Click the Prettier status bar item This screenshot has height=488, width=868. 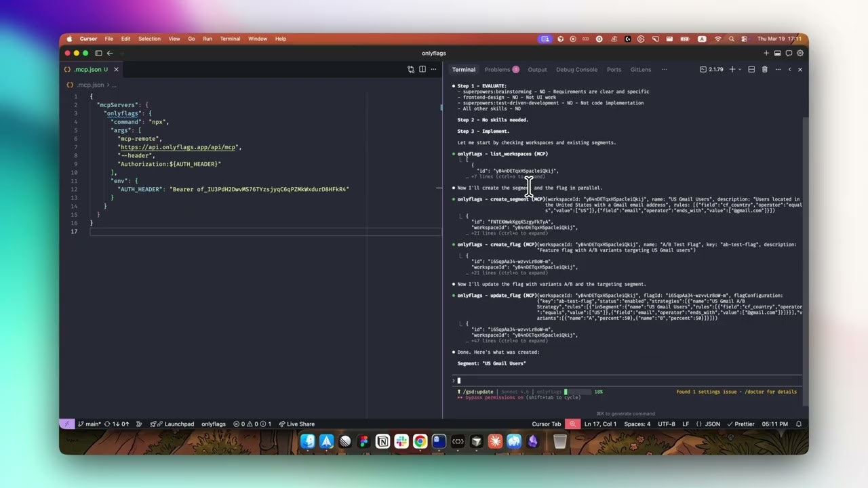pyautogui.click(x=741, y=424)
